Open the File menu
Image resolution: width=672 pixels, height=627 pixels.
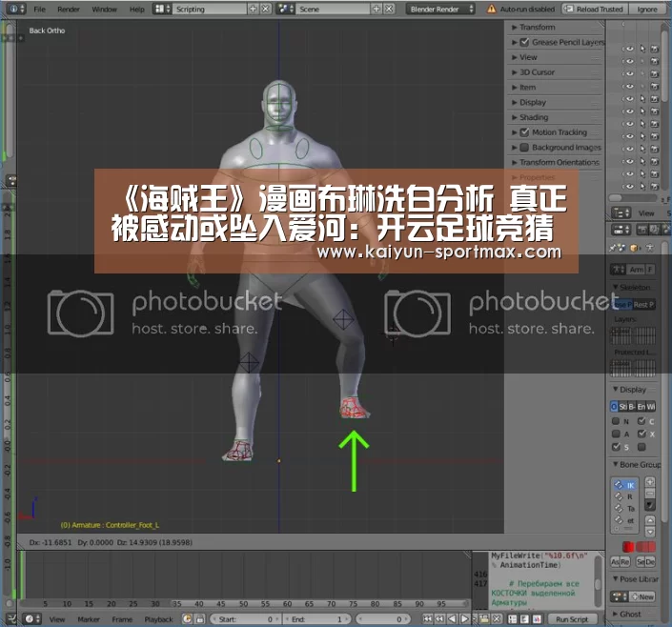pos(39,9)
